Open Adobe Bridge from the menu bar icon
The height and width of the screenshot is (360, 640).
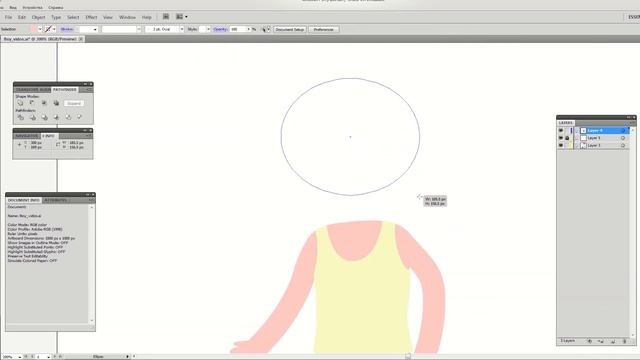pos(166,17)
